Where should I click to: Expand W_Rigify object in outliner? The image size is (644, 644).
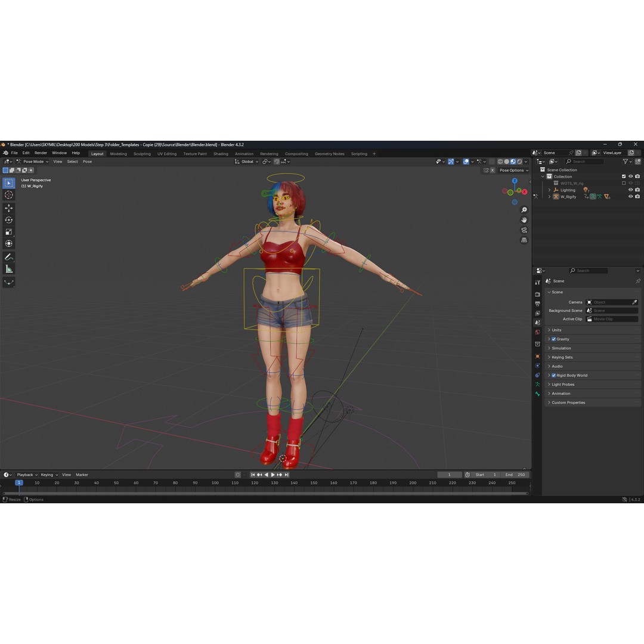pyautogui.click(x=550, y=197)
